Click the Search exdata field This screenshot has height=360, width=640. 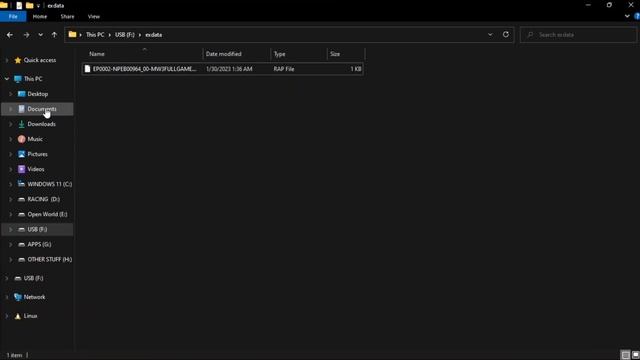point(578,35)
